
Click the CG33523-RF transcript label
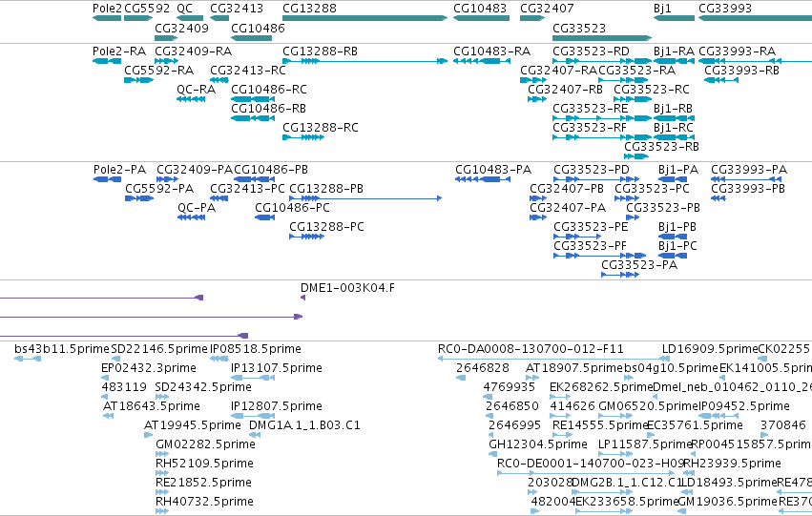point(590,128)
